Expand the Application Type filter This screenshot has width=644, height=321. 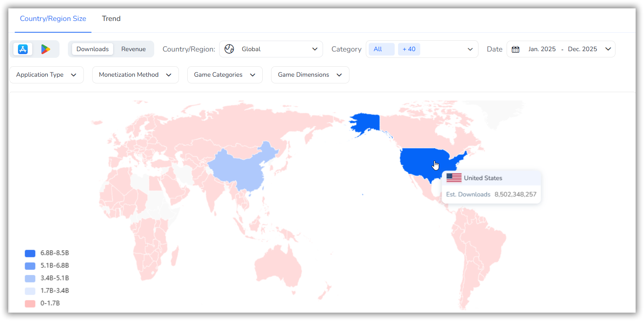point(46,75)
